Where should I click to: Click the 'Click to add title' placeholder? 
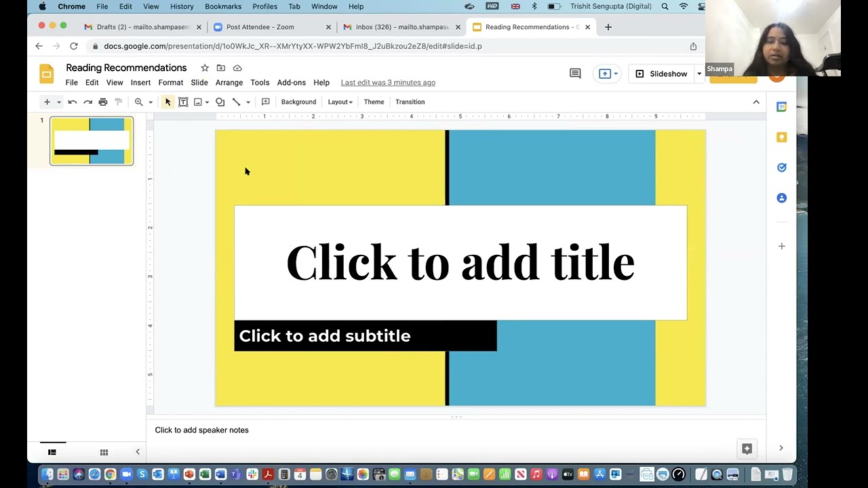(460, 262)
